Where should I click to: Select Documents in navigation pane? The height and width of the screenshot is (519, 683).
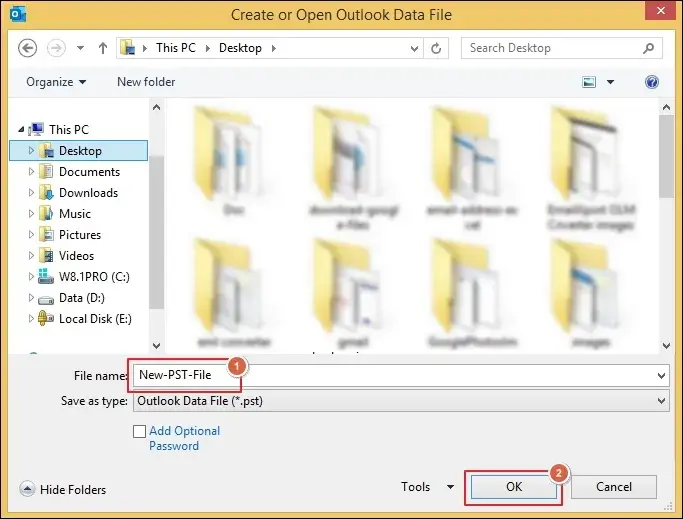[x=89, y=172]
